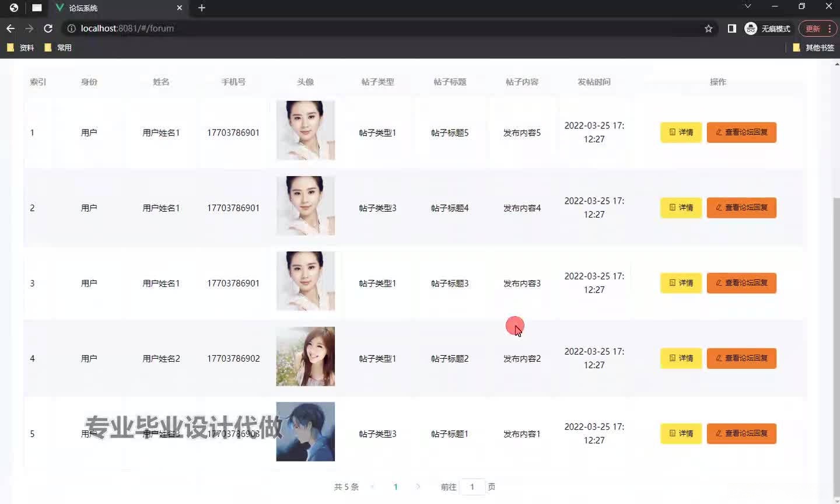The image size is (840, 504).
Task: Open the browser side panel icon
Action: click(x=731, y=28)
